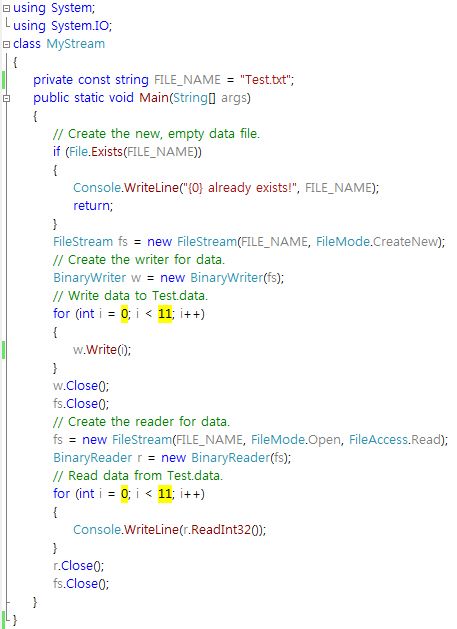Click the "BinaryWriter w" declaration

tap(97, 278)
